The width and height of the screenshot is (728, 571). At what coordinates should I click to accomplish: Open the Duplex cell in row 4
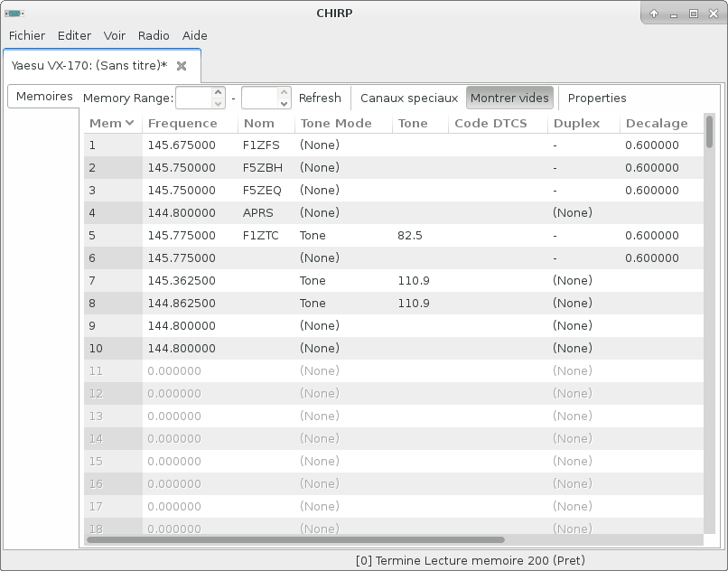(584, 213)
